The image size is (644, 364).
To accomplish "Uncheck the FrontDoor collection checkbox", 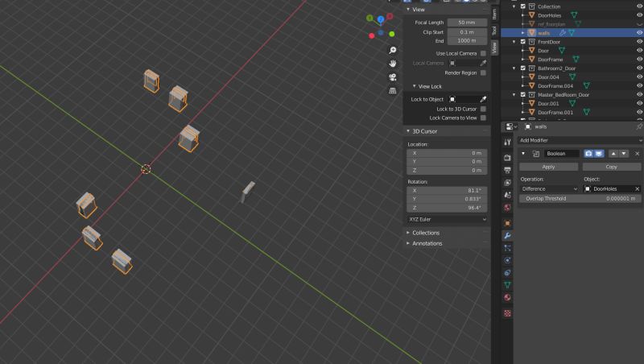I will (522, 42).
